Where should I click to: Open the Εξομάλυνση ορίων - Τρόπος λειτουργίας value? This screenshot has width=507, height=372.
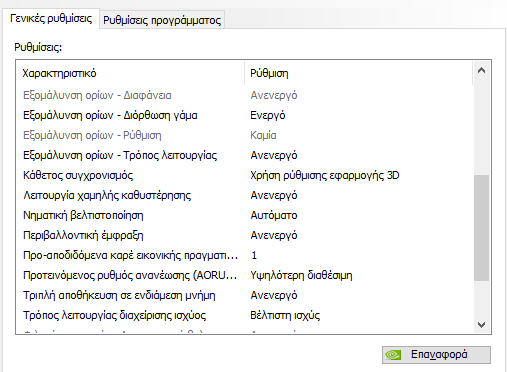click(274, 155)
